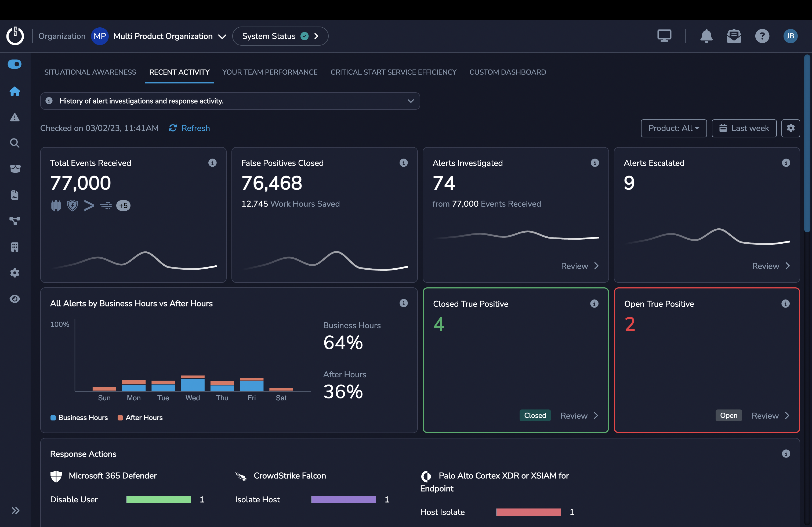Click the red Host Isolate bar
Screen dimensions: 812x527
tap(528, 512)
